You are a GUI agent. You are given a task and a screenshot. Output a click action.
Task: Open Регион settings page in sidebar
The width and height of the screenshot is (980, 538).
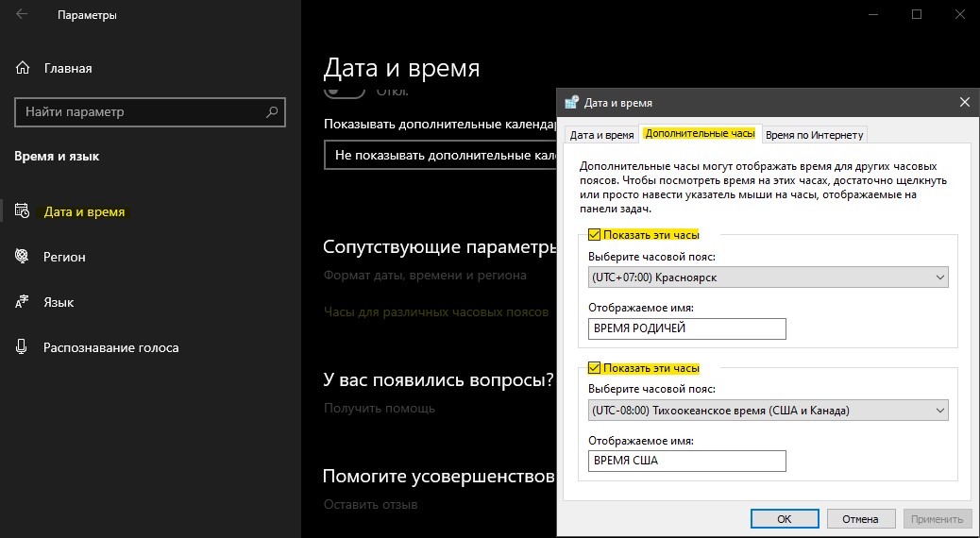pyautogui.click(x=64, y=257)
